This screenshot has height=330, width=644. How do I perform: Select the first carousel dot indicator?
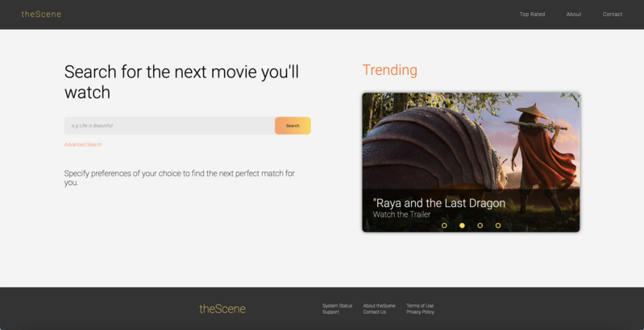pyautogui.click(x=444, y=225)
